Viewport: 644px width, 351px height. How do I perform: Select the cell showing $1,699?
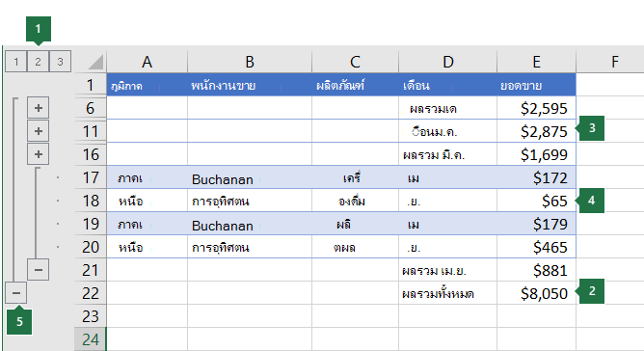point(536,154)
